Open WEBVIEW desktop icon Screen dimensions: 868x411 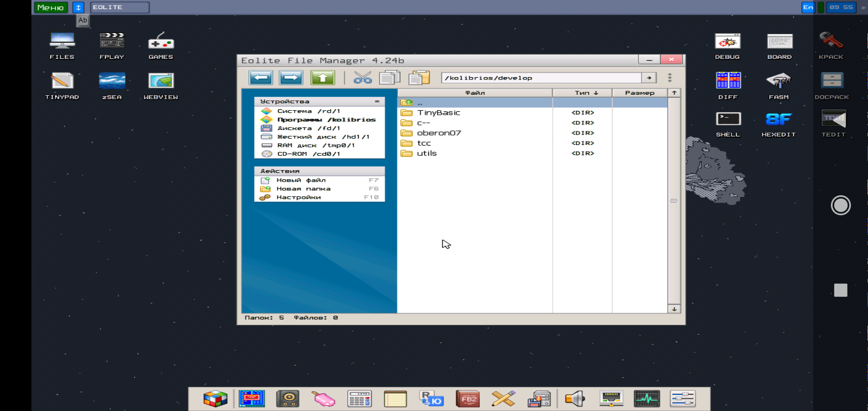click(x=161, y=86)
